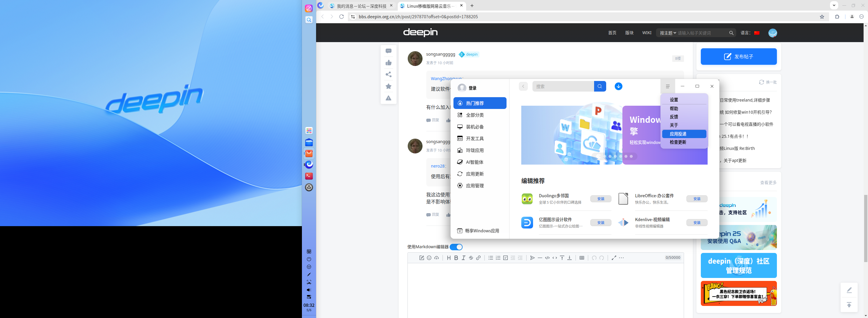Install Kdenlive-视频编辑 app
Viewport: 868px width, 318px height.
pos(696,223)
